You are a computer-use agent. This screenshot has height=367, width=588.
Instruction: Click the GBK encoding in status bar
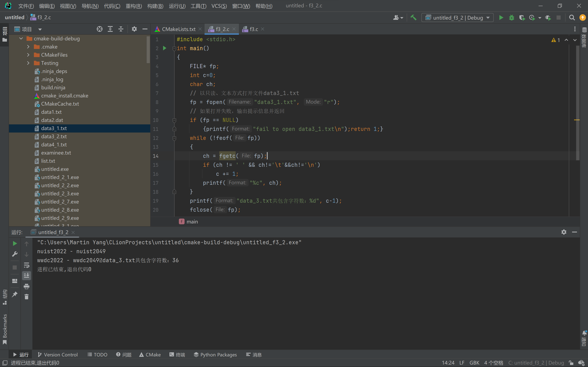pos(474,363)
